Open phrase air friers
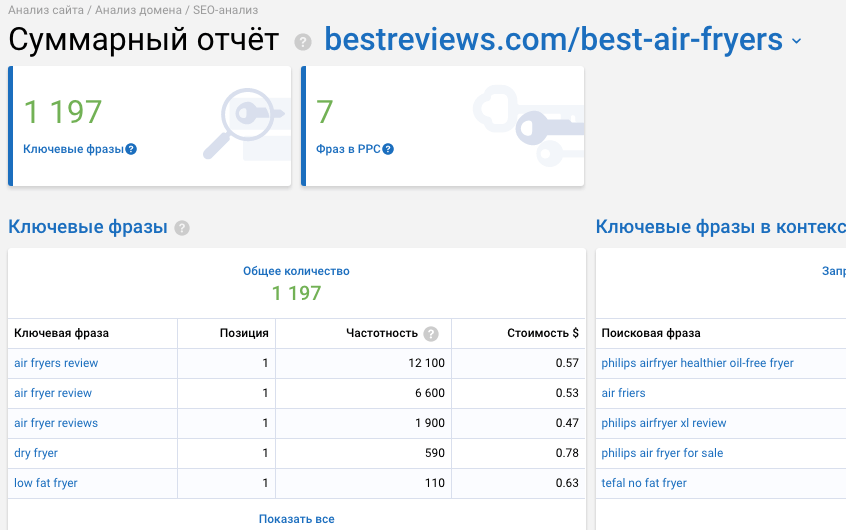846x530 pixels. [x=623, y=393]
